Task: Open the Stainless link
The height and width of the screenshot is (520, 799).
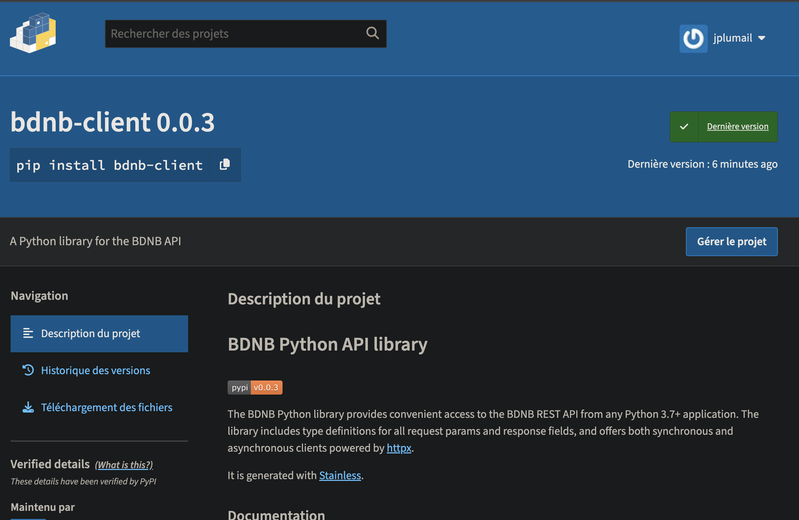Action: [340, 476]
